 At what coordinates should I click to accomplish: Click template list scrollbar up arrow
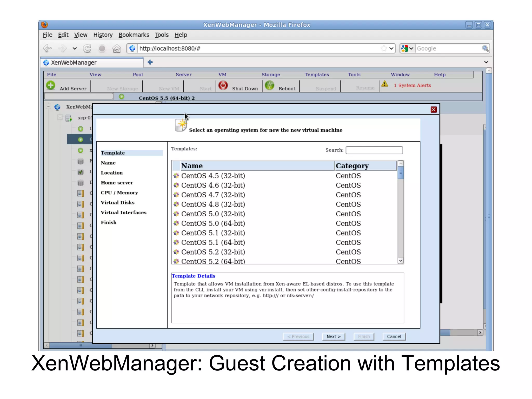(401, 164)
